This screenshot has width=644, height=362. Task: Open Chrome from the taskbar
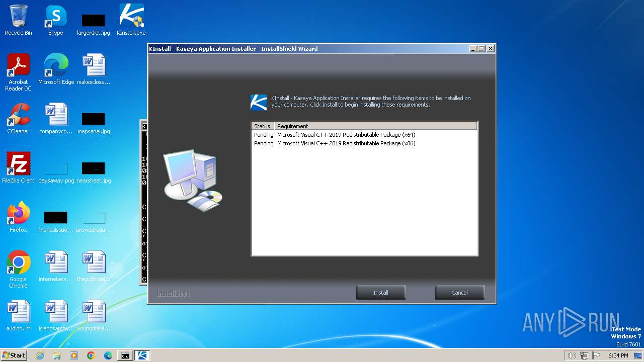tap(91, 355)
